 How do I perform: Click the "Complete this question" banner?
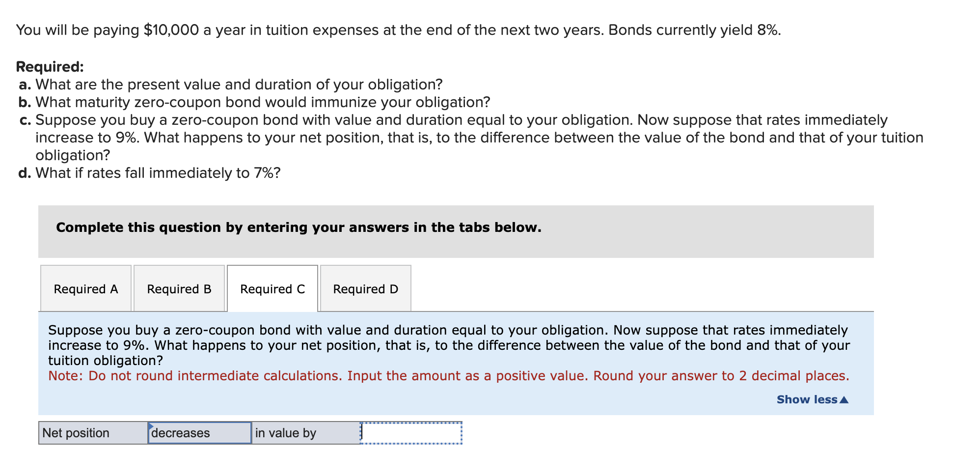299,227
